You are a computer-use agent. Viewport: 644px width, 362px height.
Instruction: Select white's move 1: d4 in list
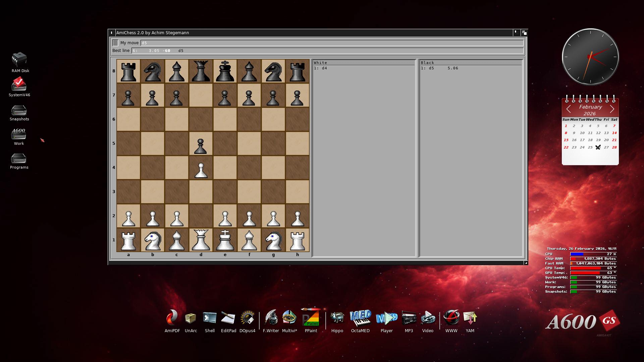(x=321, y=68)
